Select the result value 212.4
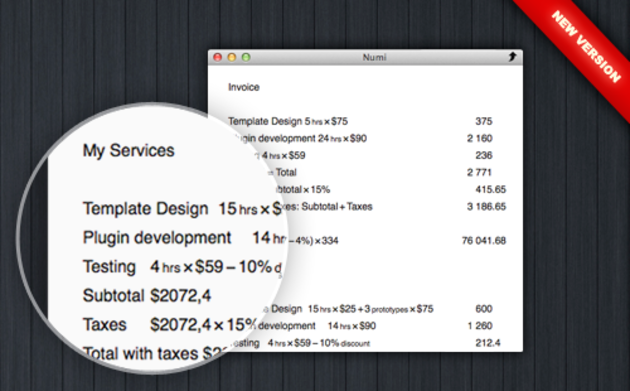The image size is (630, 391). (487, 343)
